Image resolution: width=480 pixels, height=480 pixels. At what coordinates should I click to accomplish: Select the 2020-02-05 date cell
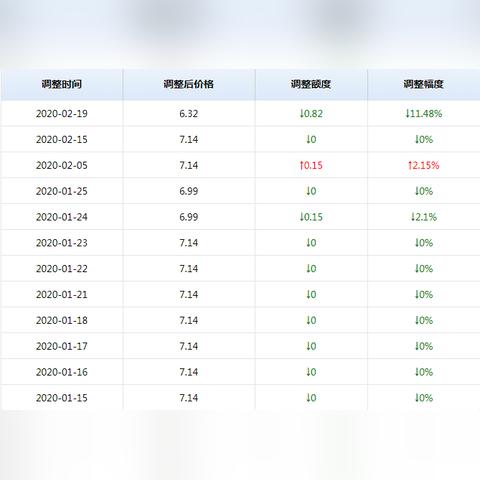click(x=62, y=165)
